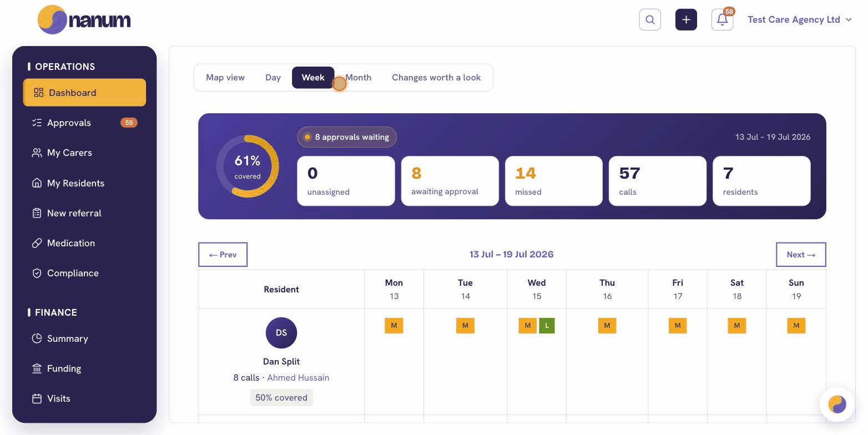This screenshot has height=435, width=868.
Task: Switch to Map view tab
Action: 225,78
